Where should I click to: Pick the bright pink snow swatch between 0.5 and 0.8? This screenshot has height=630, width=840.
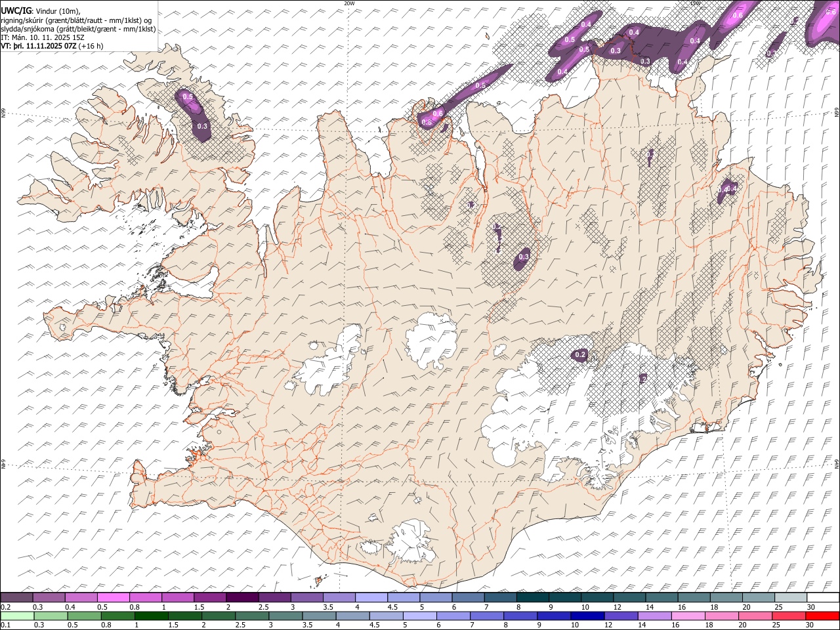point(113,597)
